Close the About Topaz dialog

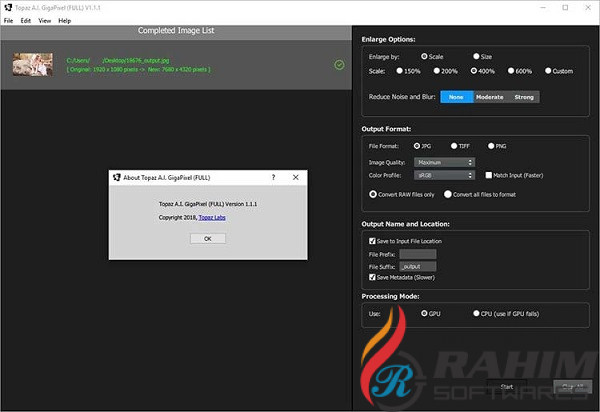[x=295, y=177]
